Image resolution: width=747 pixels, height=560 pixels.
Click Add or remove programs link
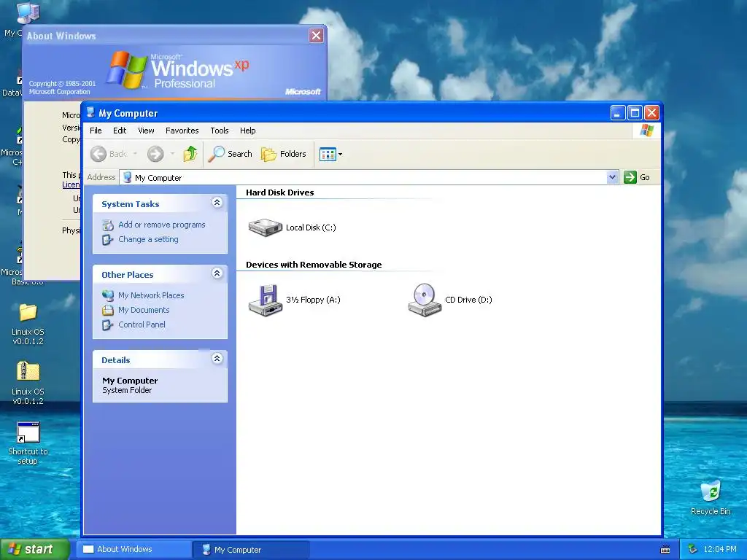pos(161,225)
